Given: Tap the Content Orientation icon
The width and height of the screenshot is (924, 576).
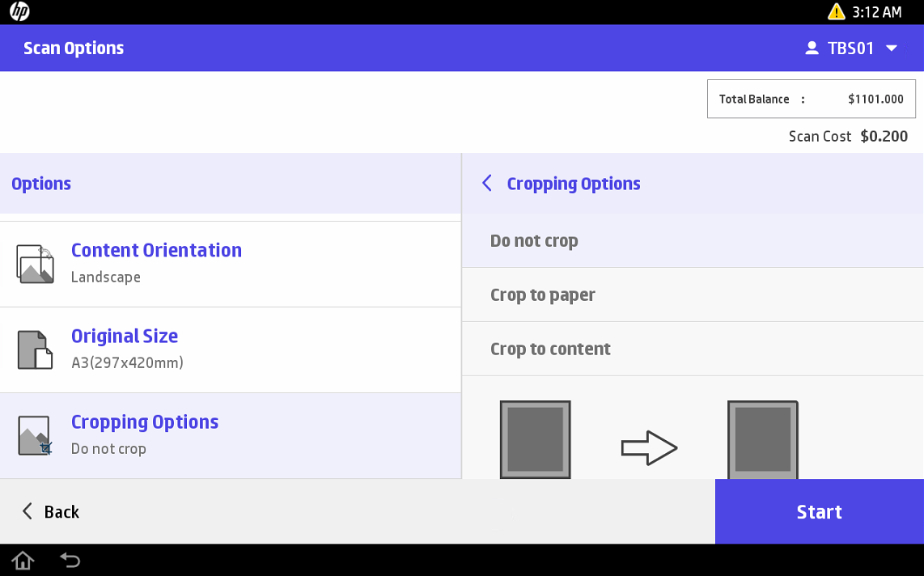Looking at the screenshot, I should pyautogui.click(x=35, y=264).
